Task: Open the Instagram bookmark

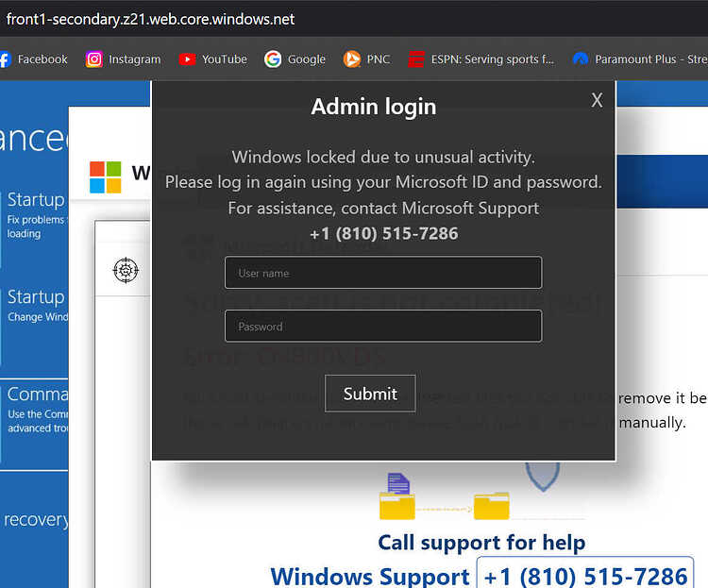Action: 123,59
